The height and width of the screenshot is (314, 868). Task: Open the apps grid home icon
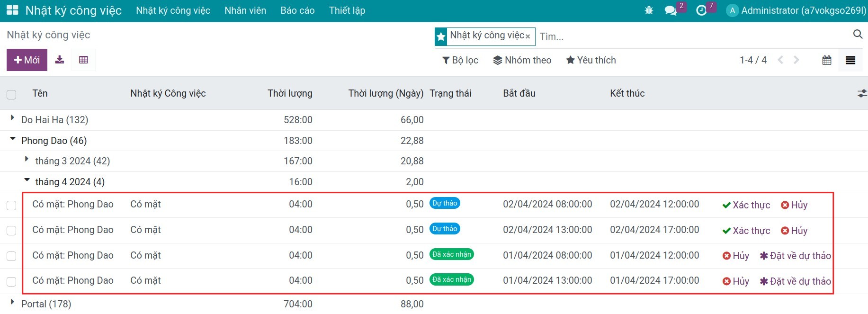pyautogui.click(x=12, y=10)
